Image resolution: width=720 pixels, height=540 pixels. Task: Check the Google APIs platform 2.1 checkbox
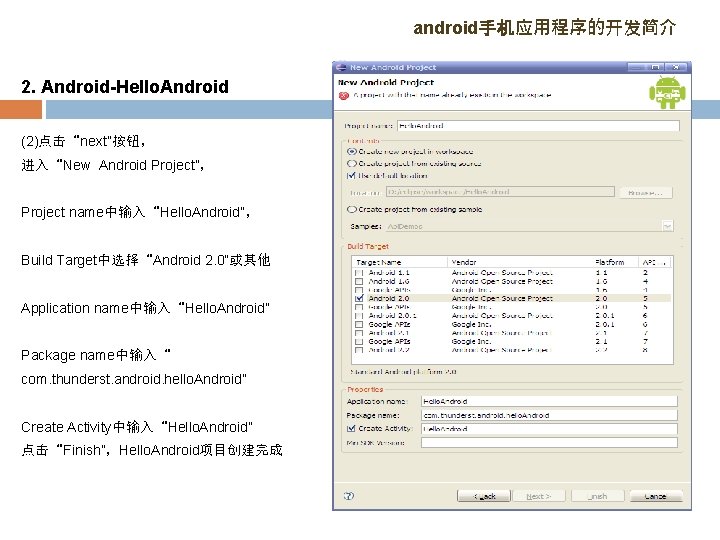coord(359,342)
